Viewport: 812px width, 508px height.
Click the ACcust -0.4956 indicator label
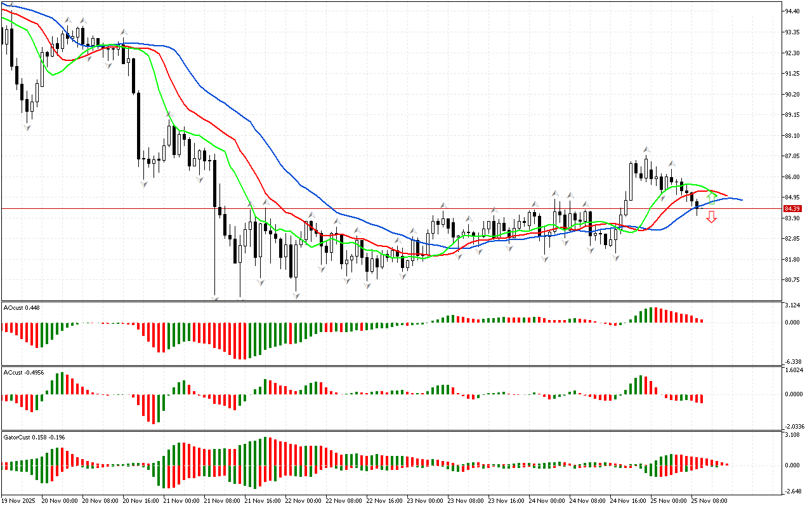click(x=25, y=372)
